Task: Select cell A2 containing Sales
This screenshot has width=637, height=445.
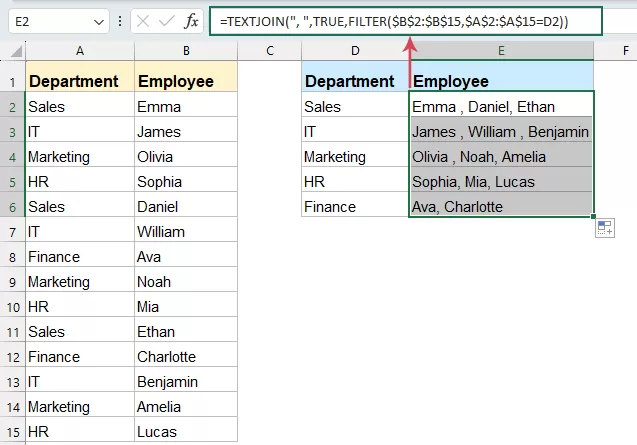Action: click(x=80, y=104)
